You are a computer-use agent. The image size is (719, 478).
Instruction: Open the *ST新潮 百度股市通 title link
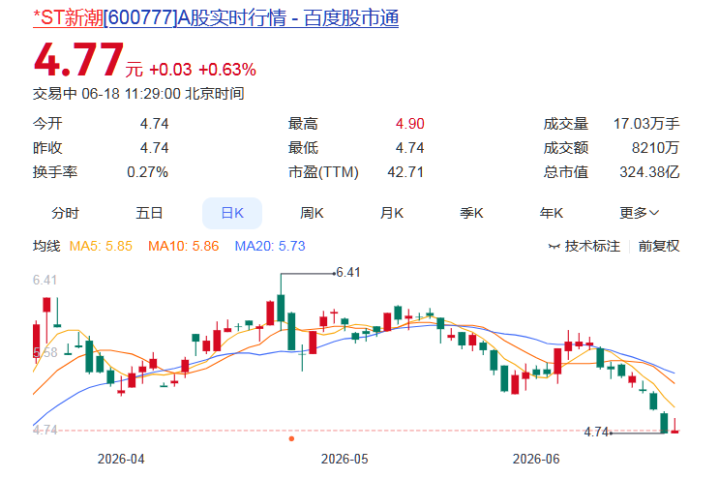pos(216,18)
